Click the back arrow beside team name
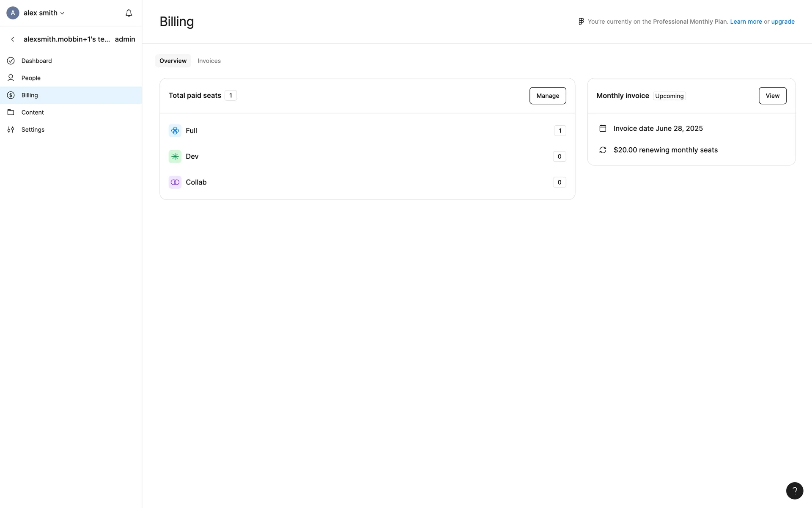 click(x=13, y=39)
